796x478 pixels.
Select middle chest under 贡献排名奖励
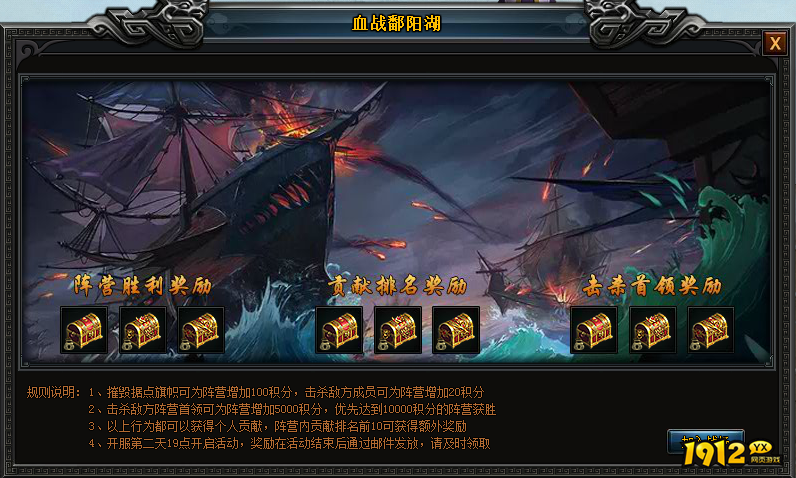pyautogui.click(x=398, y=330)
